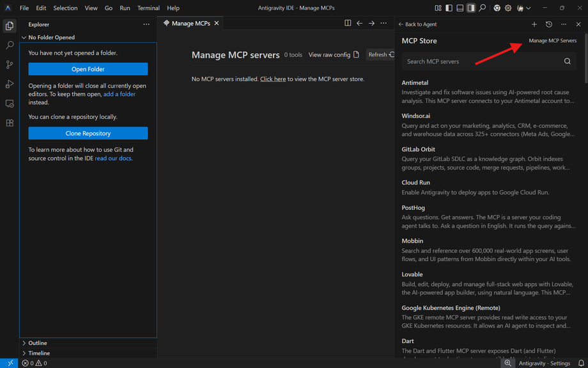Viewport: 588px width, 368px height.
Task: Open Google Kubernetes Engine (Remote) entry
Action: (489, 317)
